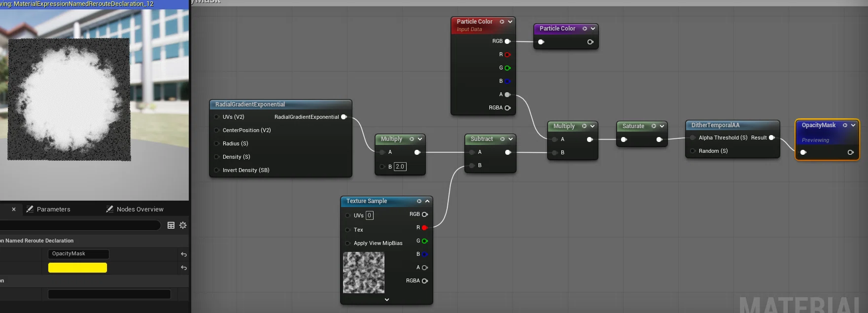Reset the OpacityMask name to default
The height and width of the screenshot is (313, 868).
point(184,254)
